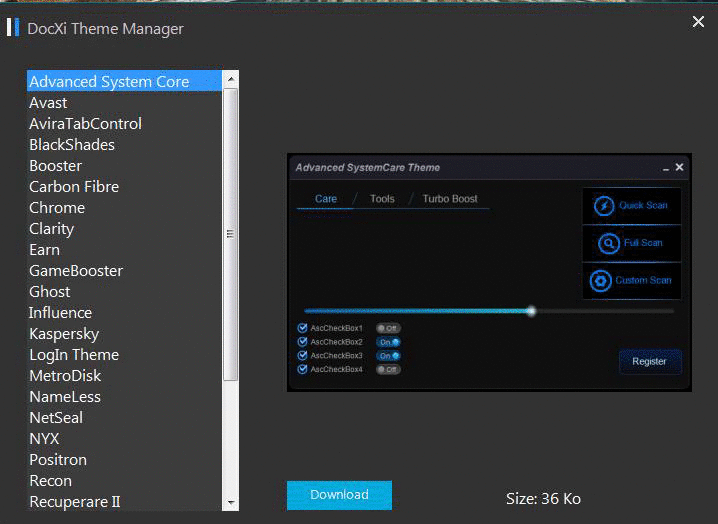Screen dimensions: 718x524
Task: Select the MetroDisk theme
Action: coord(125,376)
